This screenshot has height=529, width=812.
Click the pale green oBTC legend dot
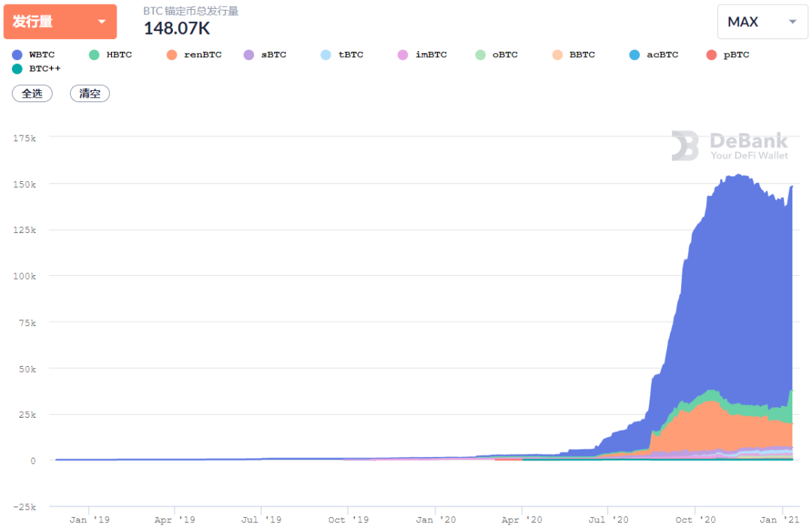(480, 55)
